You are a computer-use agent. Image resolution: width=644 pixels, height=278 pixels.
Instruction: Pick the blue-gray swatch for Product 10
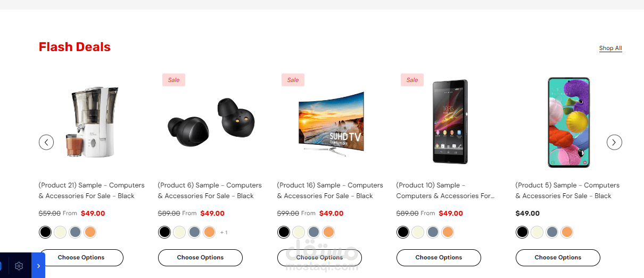[x=433, y=232]
